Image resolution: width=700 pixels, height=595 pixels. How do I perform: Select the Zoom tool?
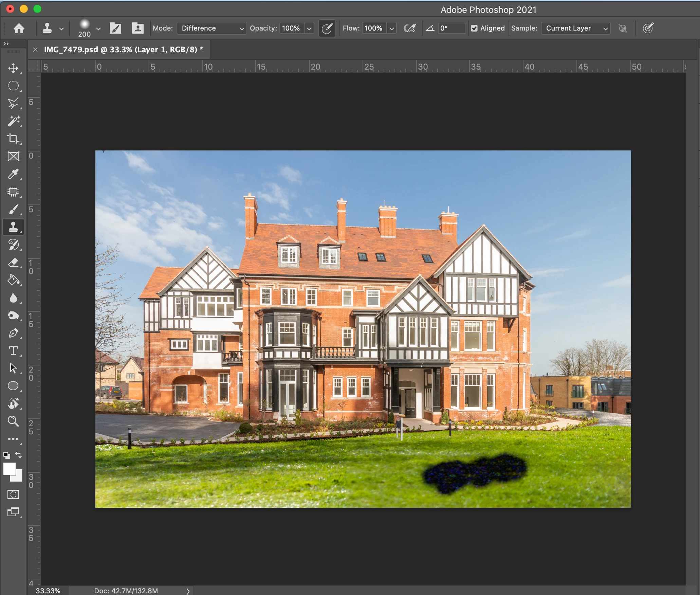coord(13,421)
